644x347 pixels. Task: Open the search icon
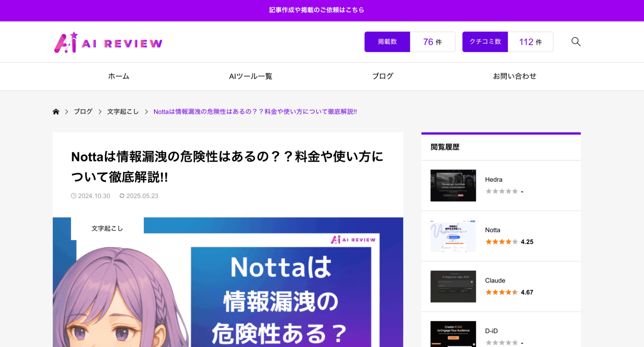pyautogui.click(x=576, y=41)
